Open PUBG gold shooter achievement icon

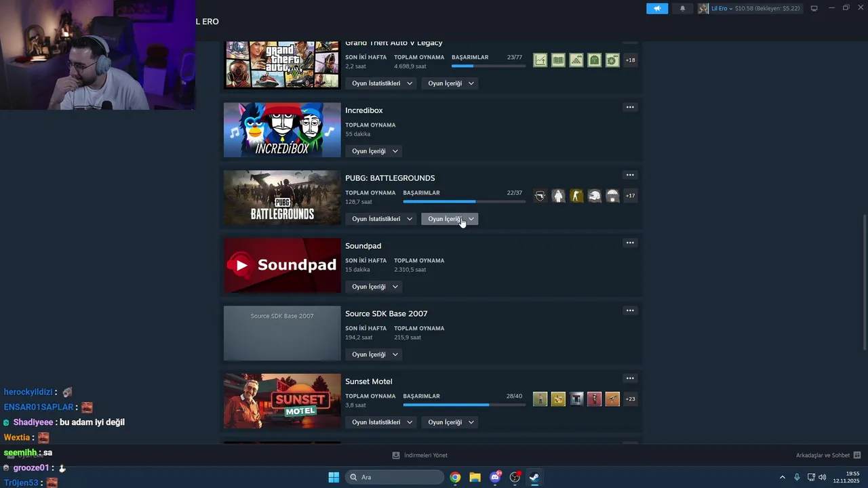tap(576, 196)
